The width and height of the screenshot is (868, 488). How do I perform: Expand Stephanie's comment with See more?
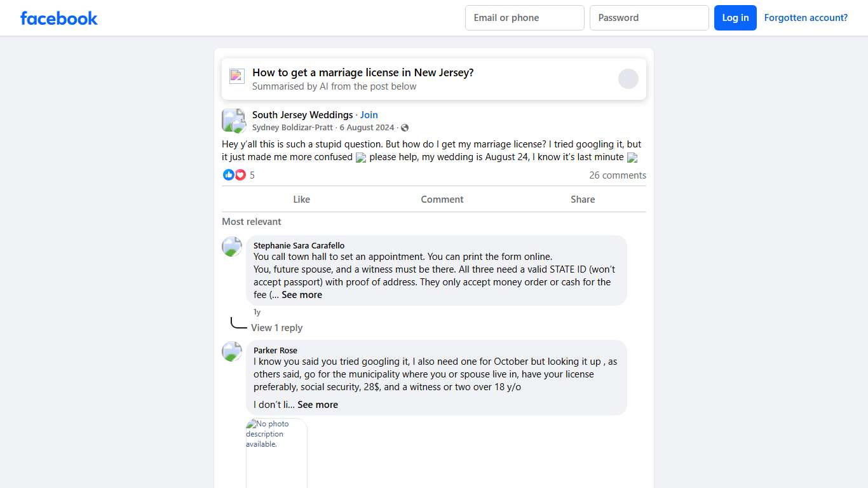(x=302, y=295)
